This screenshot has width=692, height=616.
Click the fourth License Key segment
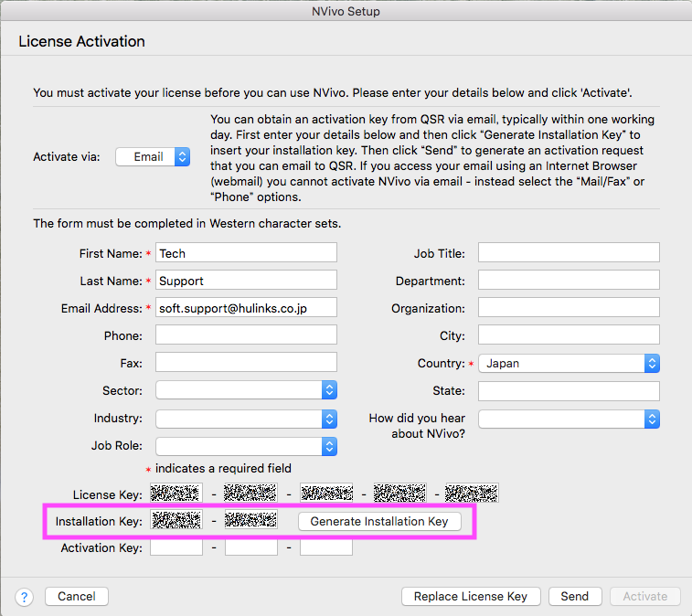[399, 493]
